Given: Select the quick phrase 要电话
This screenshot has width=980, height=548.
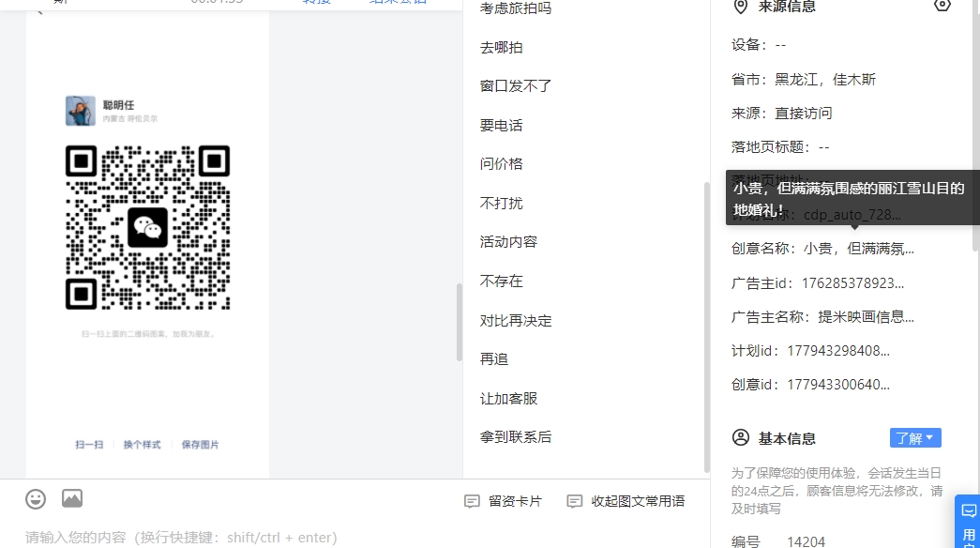Looking at the screenshot, I should (x=501, y=125).
